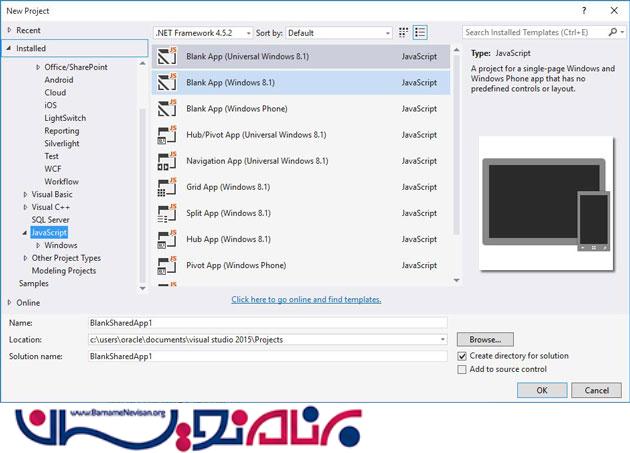Click the Blank App (Universal Windows 8.1) template icon
Screen dimensions: 630x453
click(x=167, y=56)
